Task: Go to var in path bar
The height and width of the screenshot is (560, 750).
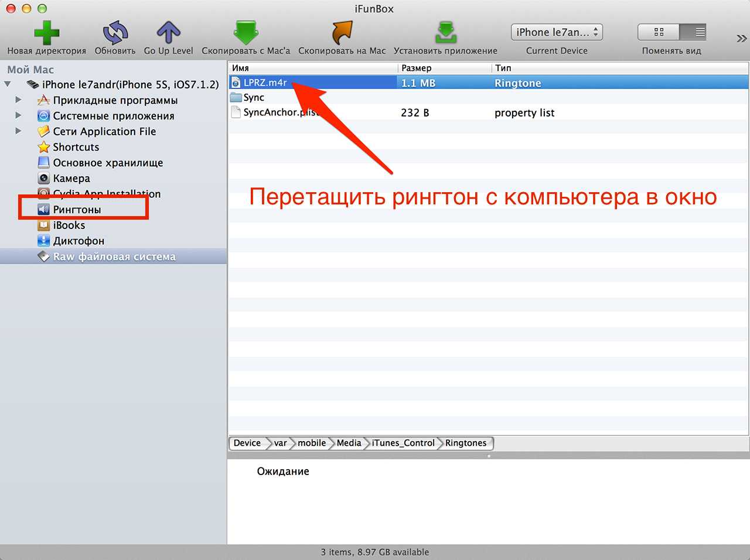Action: [x=281, y=443]
